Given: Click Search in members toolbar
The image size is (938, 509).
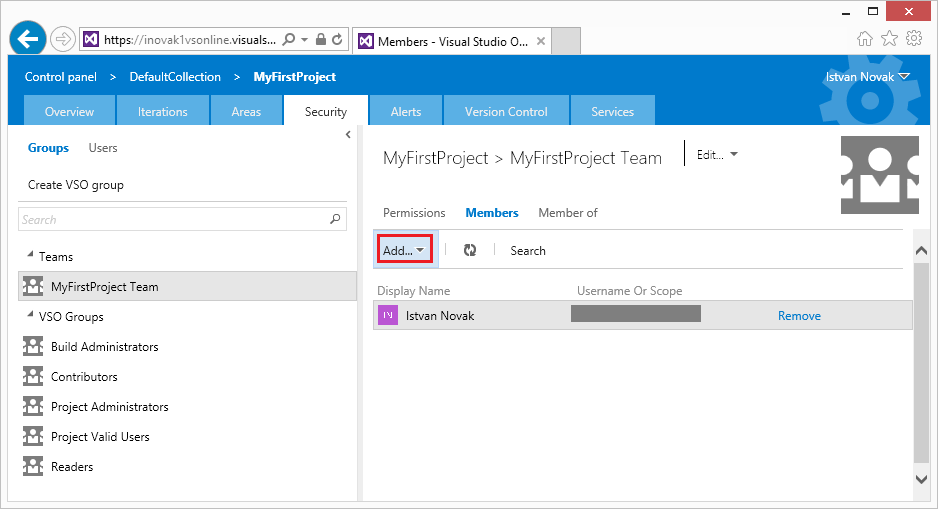Looking at the screenshot, I should [x=528, y=251].
